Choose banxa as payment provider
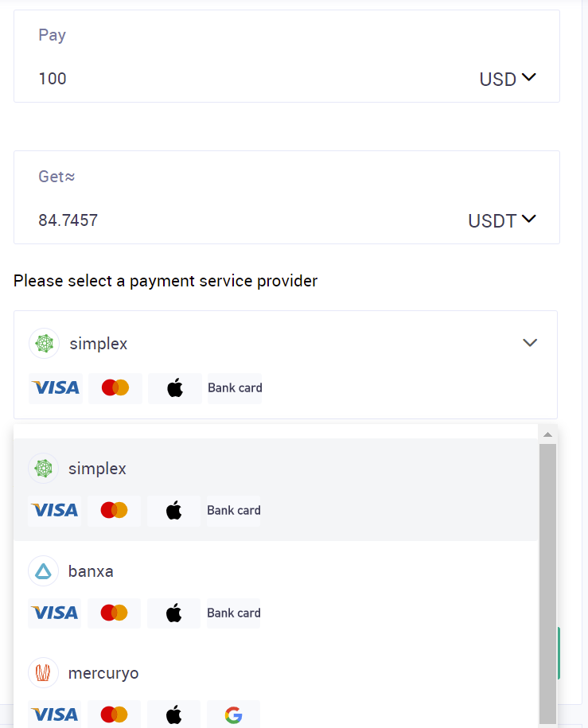Screen dimensions: 588x728 coord(91,571)
